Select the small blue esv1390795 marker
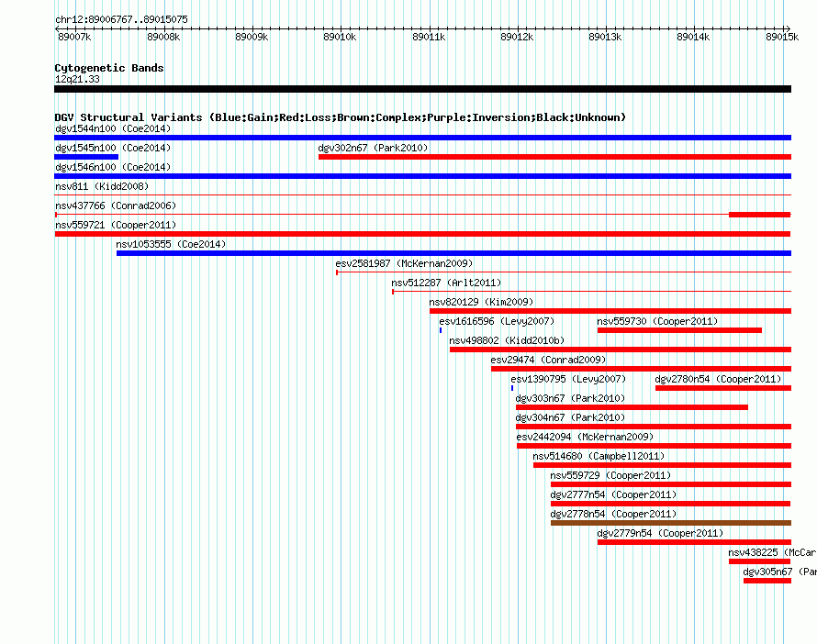 point(512,388)
